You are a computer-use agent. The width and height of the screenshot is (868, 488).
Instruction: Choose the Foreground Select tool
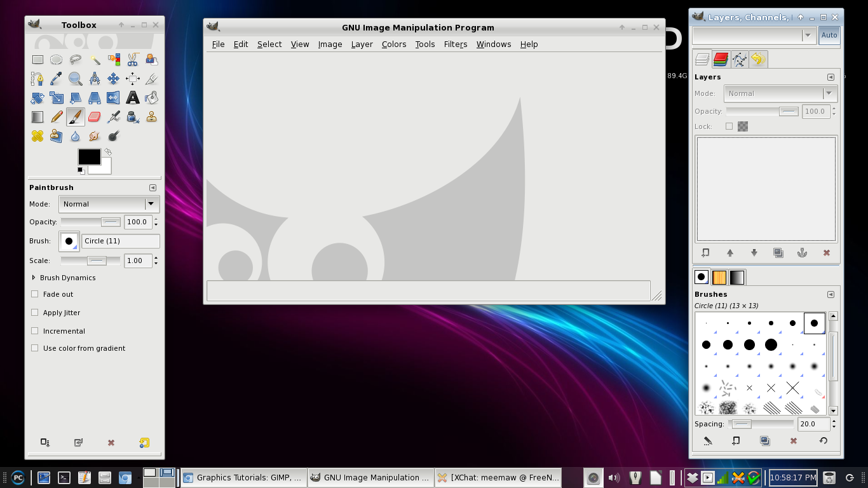152,60
